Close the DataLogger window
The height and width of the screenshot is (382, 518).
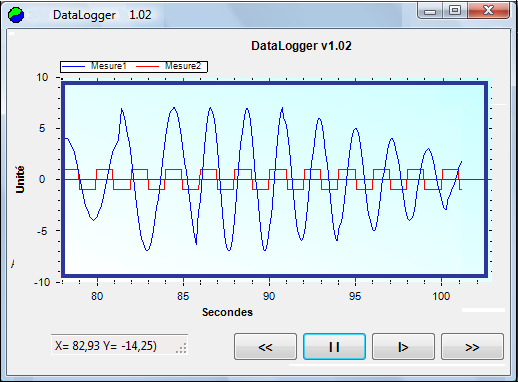tap(488, 11)
